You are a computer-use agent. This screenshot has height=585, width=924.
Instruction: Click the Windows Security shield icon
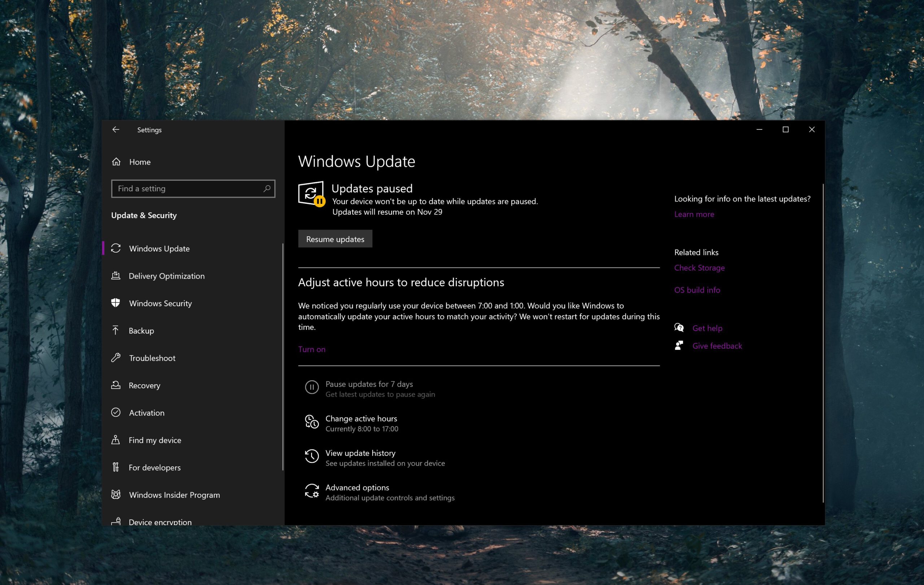pyautogui.click(x=115, y=303)
